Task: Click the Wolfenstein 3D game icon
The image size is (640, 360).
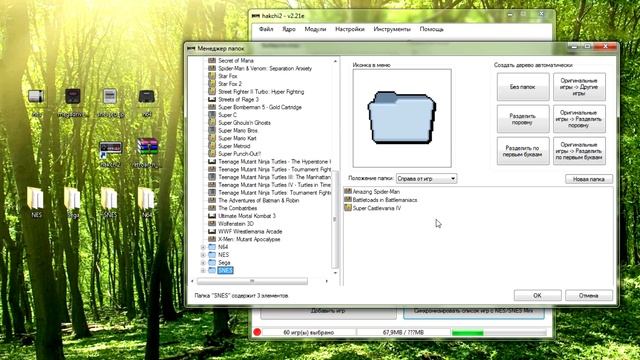Action: tap(212, 223)
